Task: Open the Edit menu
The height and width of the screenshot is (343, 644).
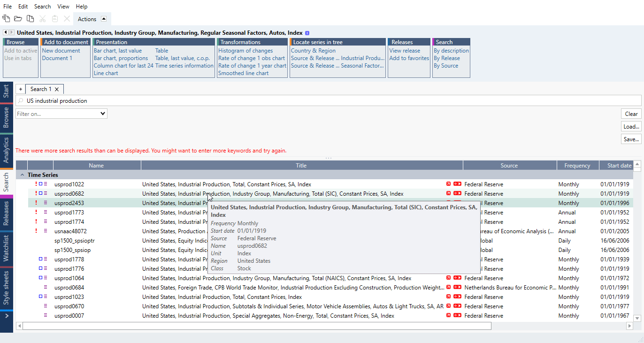Action: click(23, 7)
